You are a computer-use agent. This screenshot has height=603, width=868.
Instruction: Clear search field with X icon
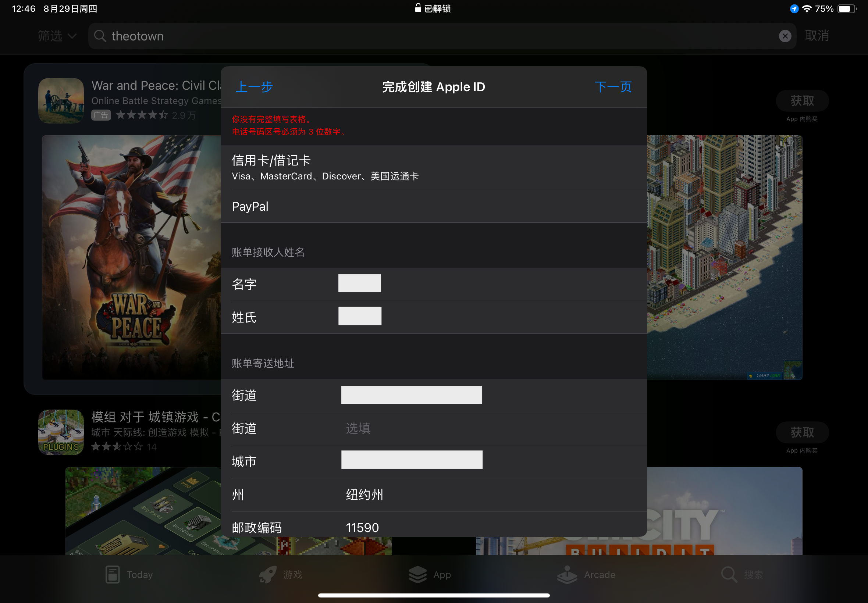click(x=785, y=36)
